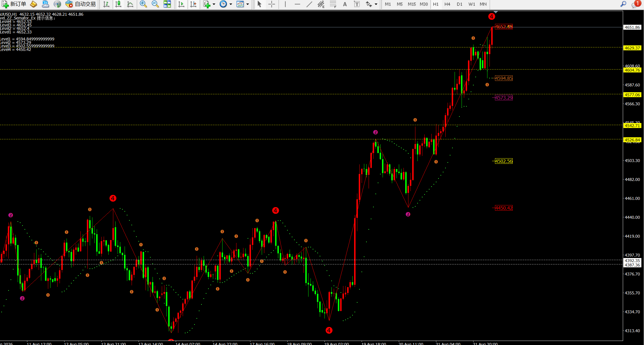Screen dimensions: 644x345
Task: Expand the indicators list dropdown arrow
Action: (x=214, y=4)
